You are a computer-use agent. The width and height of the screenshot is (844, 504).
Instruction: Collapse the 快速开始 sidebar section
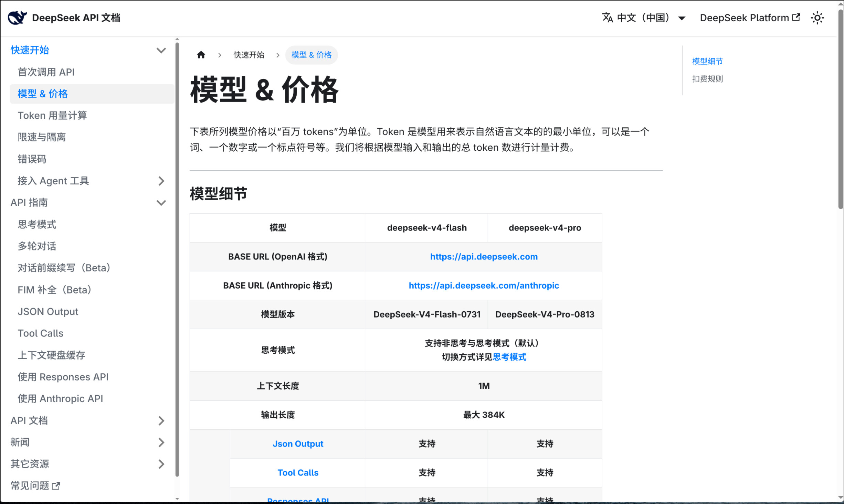161,50
